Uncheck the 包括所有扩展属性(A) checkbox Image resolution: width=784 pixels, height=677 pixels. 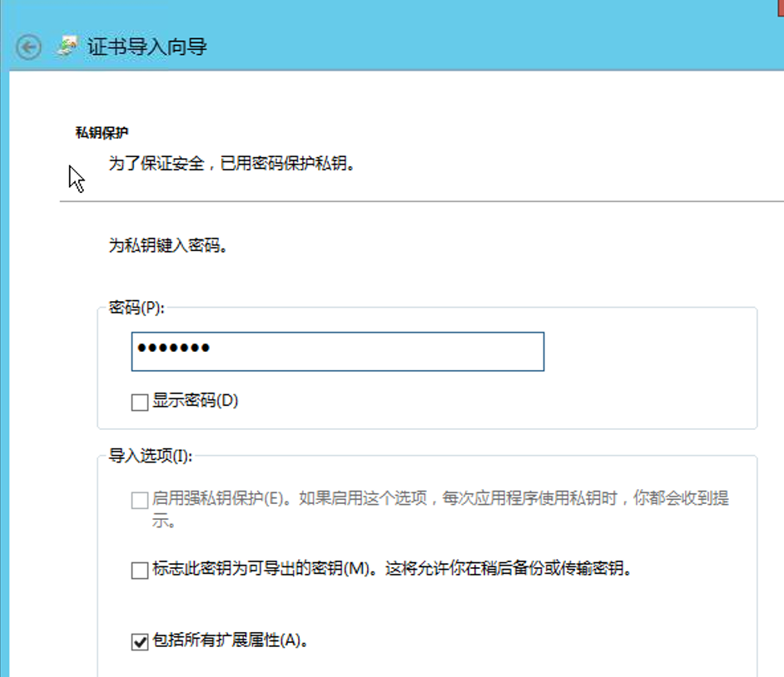tap(140, 641)
